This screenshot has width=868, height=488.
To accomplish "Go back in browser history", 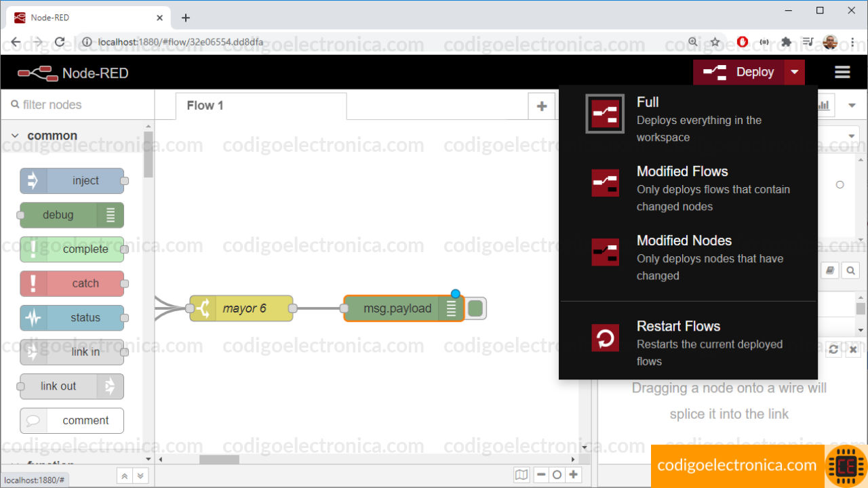I will 16,42.
